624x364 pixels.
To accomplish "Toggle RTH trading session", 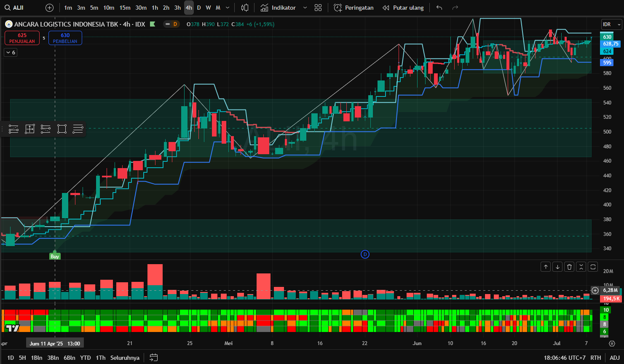I will (596, 358).
